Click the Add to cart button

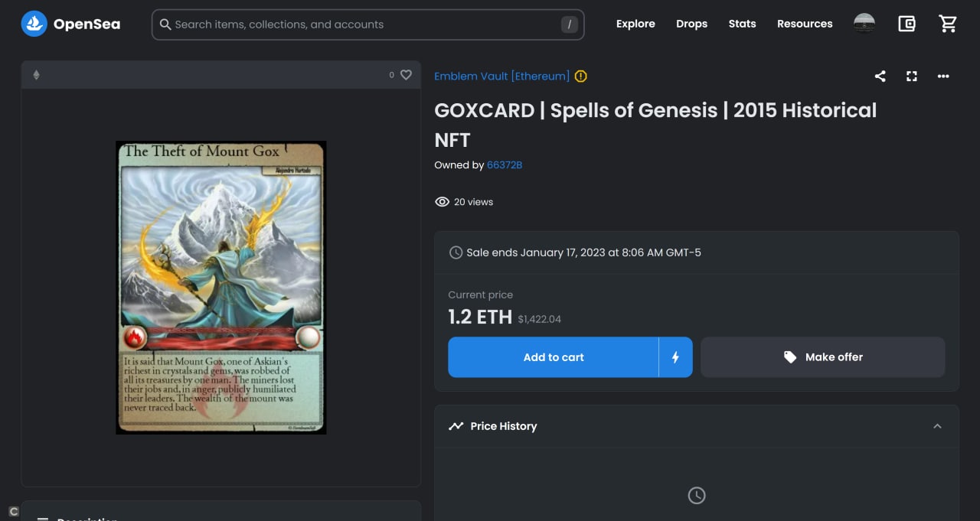click(x=553, y=357)
